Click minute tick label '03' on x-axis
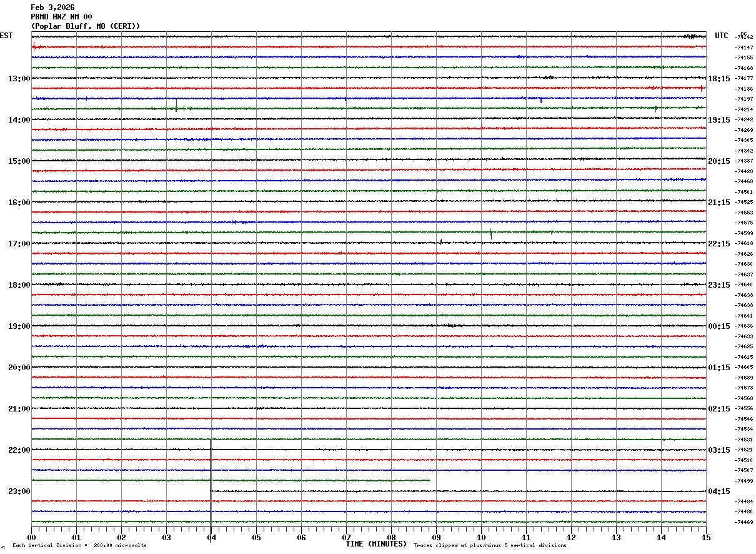This screenshot has width=756, height=554. coord(166,537)
